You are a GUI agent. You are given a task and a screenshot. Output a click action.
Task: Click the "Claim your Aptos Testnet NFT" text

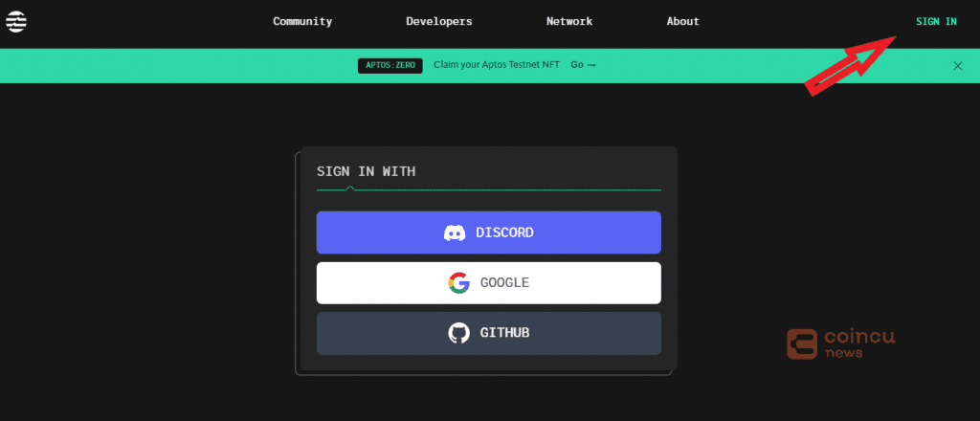click(x=497, y=65)
